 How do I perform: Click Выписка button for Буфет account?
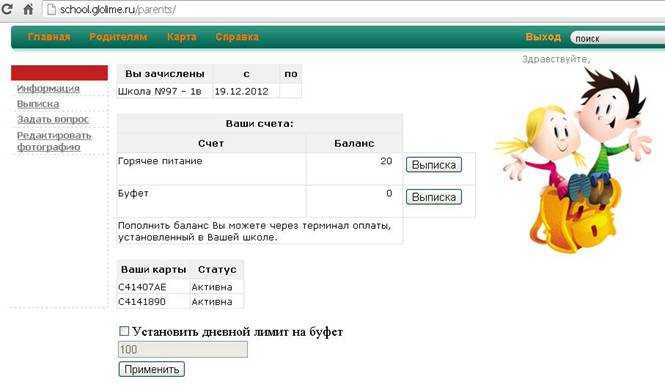(434, 197)
